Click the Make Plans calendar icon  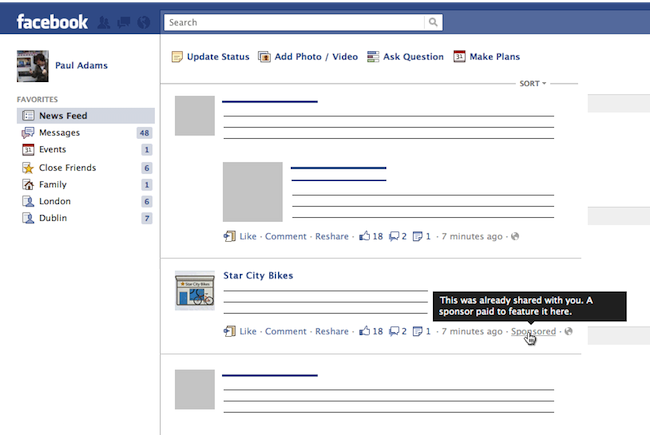459,56
